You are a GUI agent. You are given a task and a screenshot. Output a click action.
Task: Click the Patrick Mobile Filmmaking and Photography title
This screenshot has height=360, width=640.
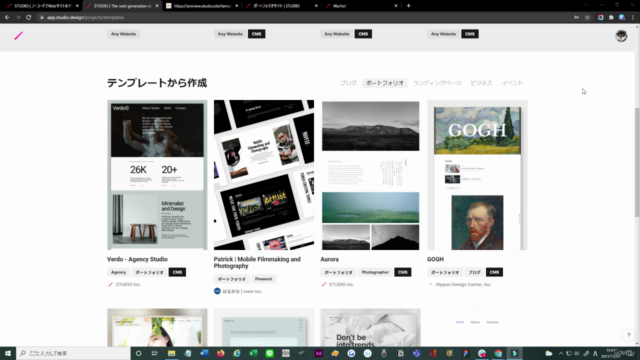click(x=257, y=262)
